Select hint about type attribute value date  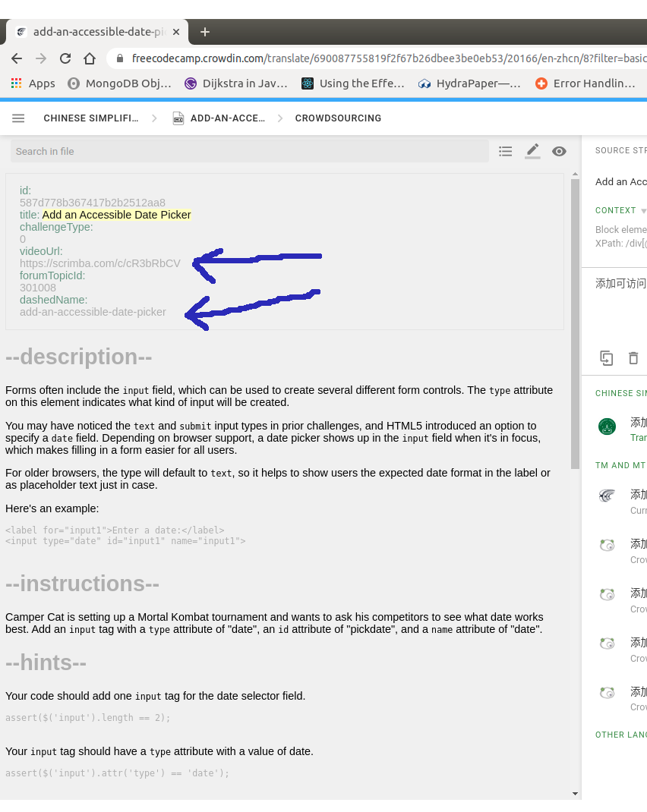(159, 751)
